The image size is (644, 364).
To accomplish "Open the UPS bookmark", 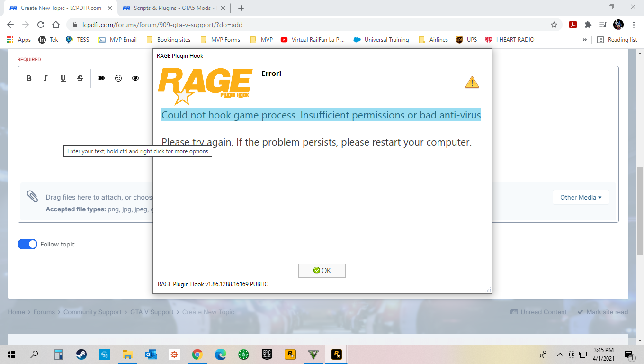I will tap(466, 40).
